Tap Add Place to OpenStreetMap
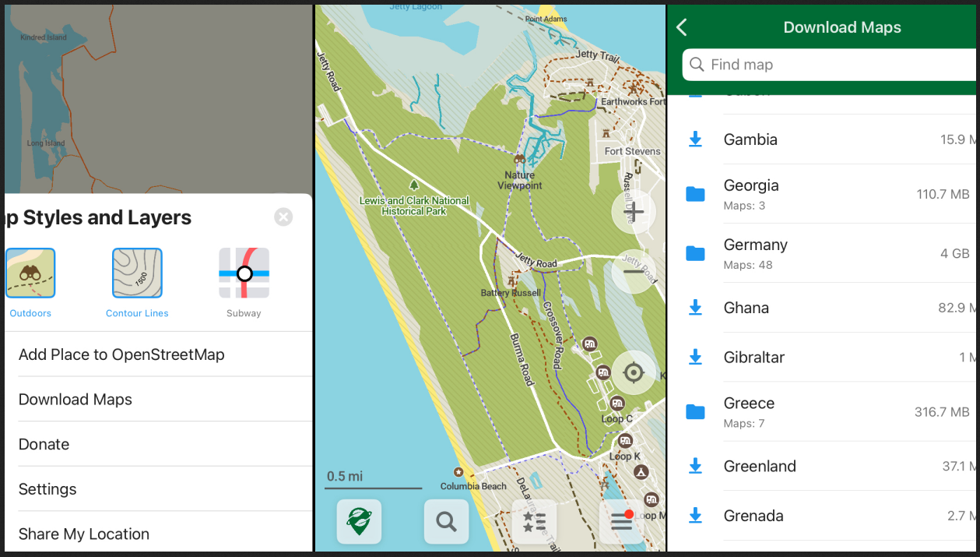Viewport: 980px width, 557px height. (121, 354)
